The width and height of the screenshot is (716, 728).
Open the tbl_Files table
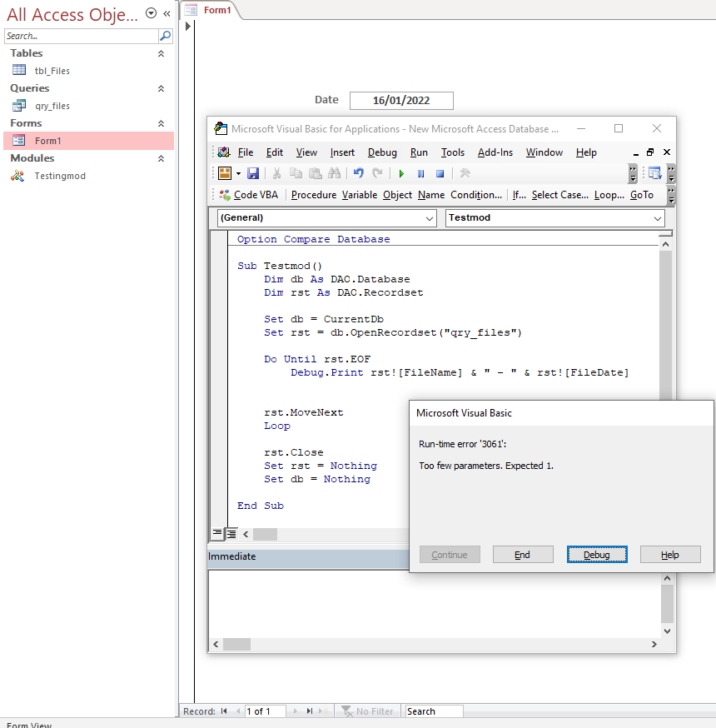tap(52, 71)
